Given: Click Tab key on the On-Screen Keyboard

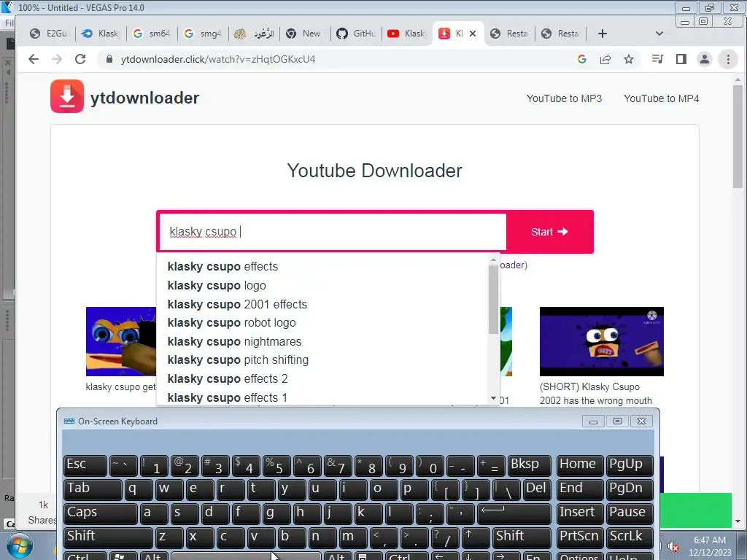Looking at the screenshot, I should [x=93, y=489].
